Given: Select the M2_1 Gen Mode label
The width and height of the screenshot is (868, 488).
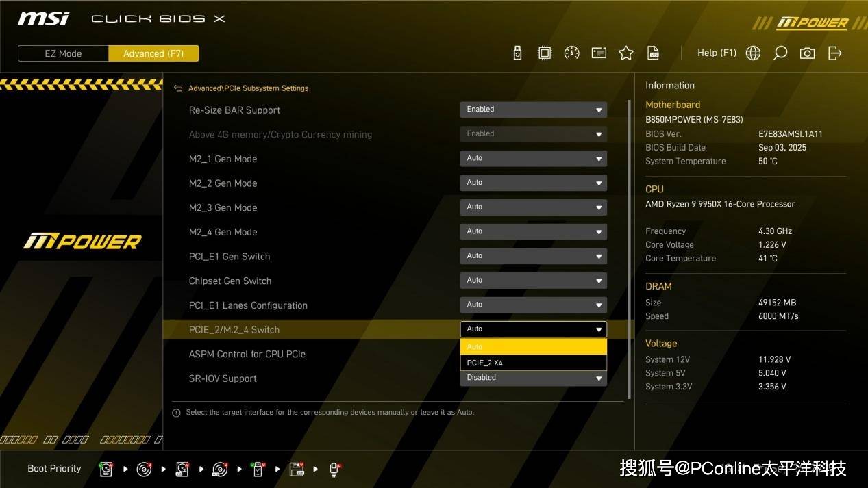Looking at the screenshot, I should (223, 159).
